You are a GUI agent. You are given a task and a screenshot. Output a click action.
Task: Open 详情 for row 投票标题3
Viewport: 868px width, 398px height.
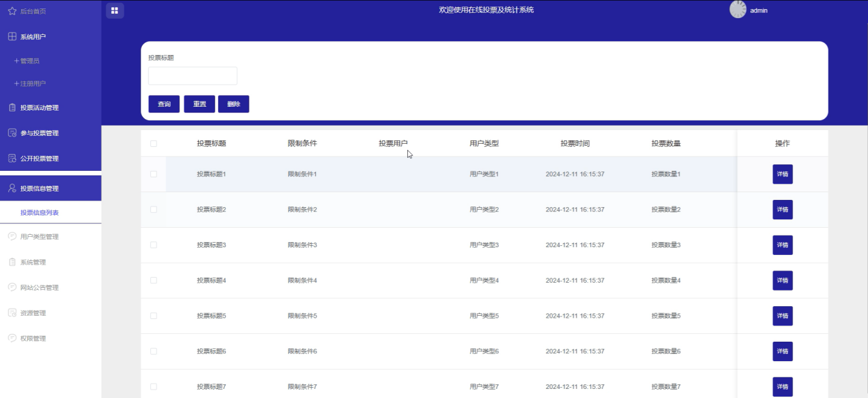[x=783, y=245]
